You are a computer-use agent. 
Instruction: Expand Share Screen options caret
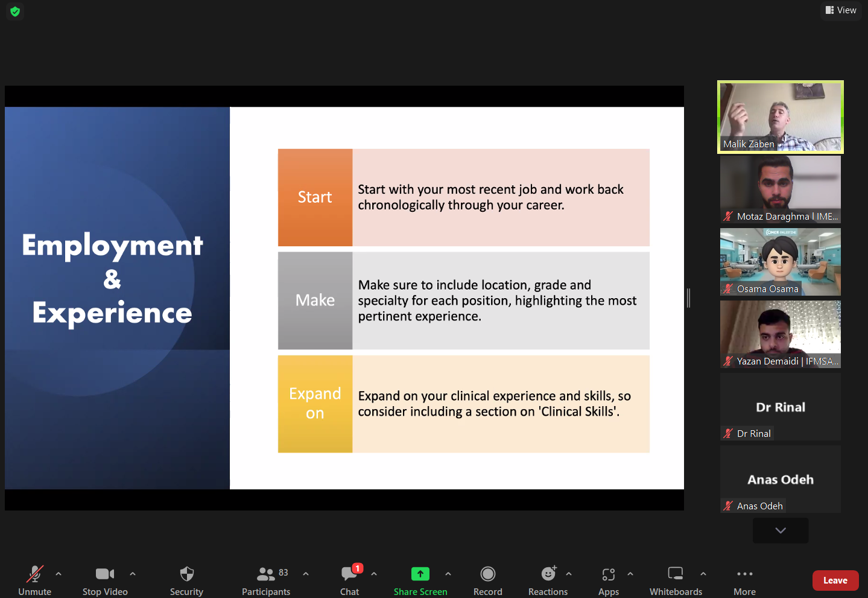pyautogui.click(x=448, y=574)
